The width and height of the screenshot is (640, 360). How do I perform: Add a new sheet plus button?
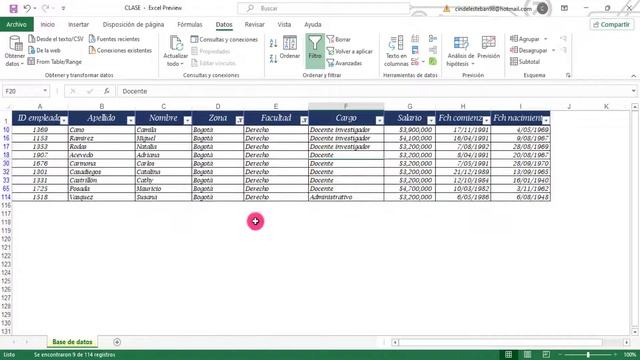[117, 342]
